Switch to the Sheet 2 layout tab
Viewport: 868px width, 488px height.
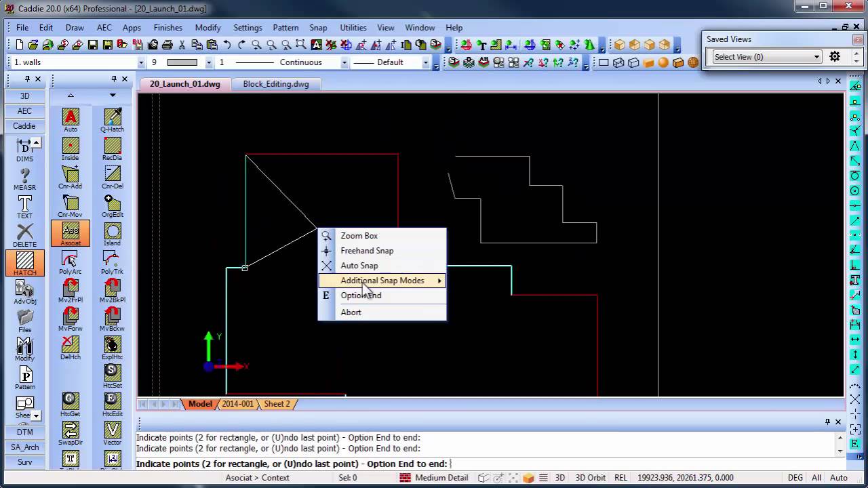[277, 404]
